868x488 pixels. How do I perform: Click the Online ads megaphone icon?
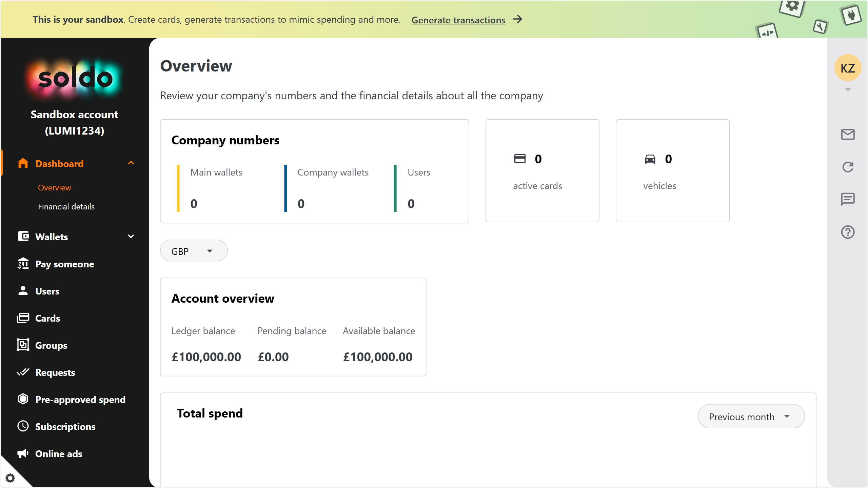(23, 453)
